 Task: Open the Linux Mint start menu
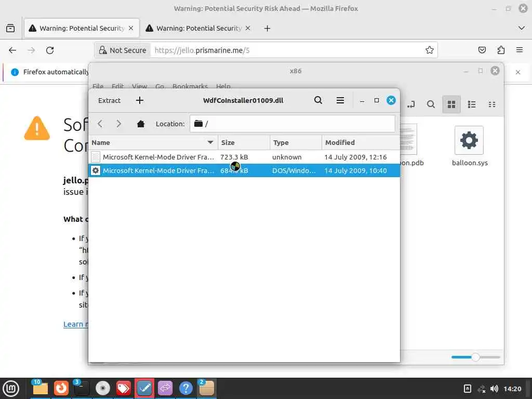pyautogui.click(x=11, y=388)
